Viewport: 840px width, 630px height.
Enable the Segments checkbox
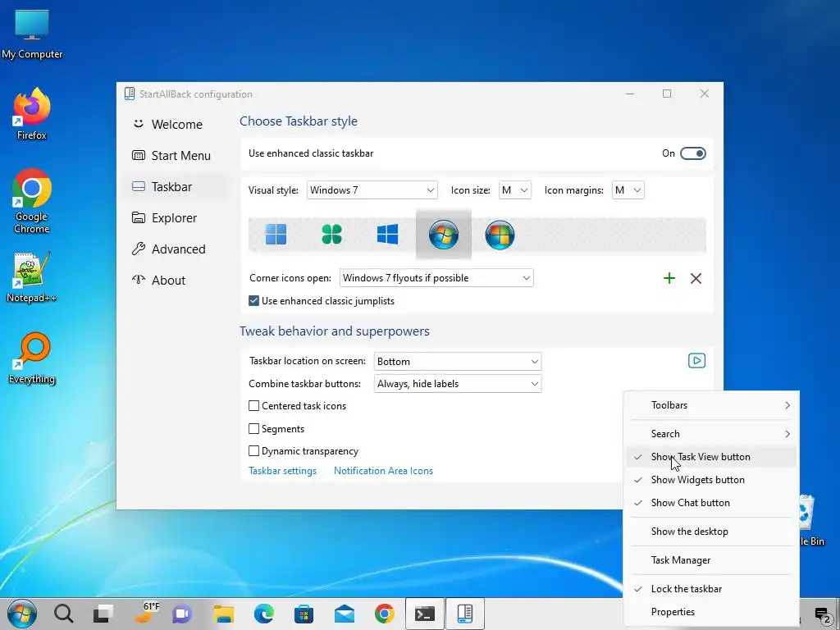[x=254, y=428]
